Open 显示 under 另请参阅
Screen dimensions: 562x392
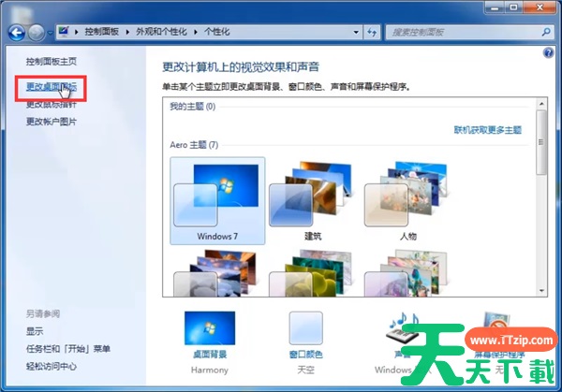coord(35,331)
